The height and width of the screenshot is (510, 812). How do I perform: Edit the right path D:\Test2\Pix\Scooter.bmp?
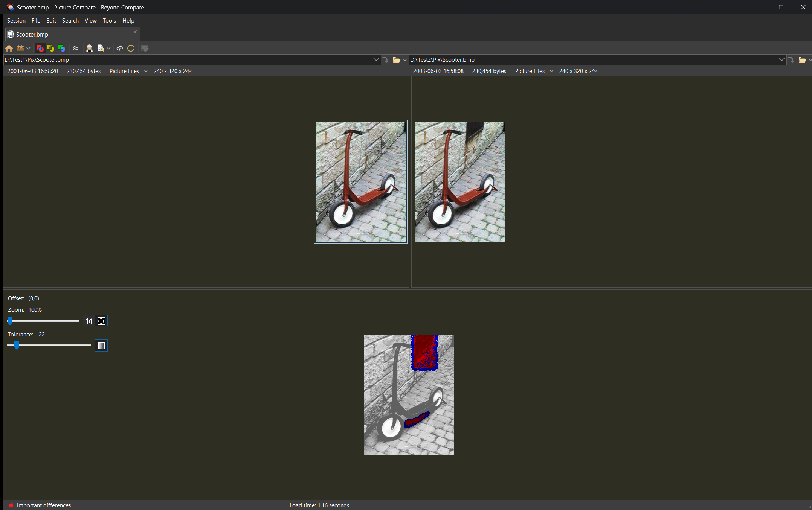(x=593, y=60)
